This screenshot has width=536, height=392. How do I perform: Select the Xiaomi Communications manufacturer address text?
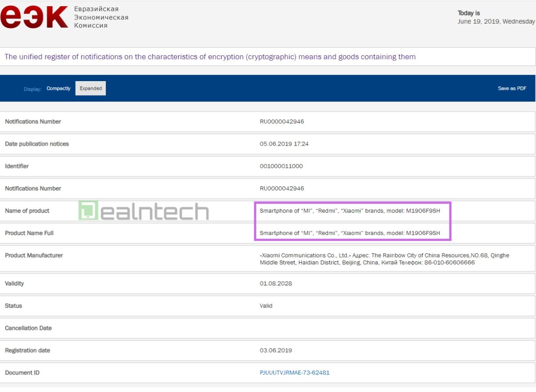tap(385, 259)
